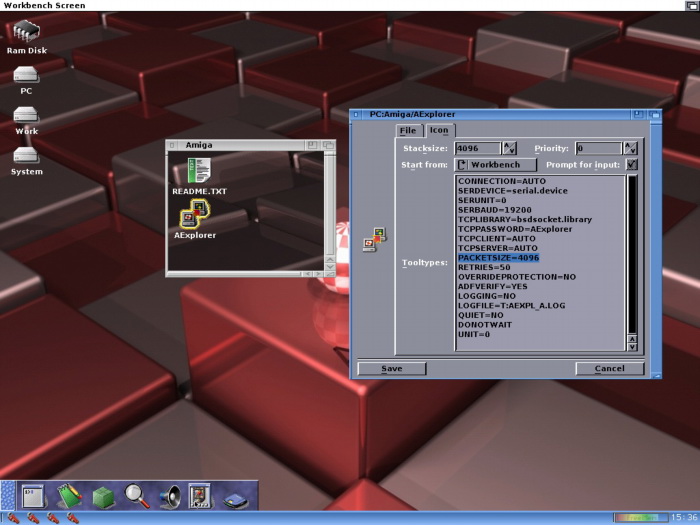Select the AExplorer program icon in Amiga window

coord(194,217)
